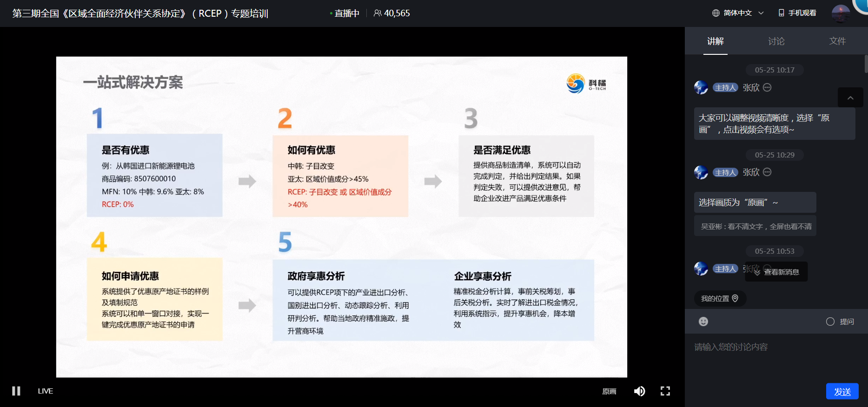Click the user avatar in top bar
This screenshot has height=407, width=868.
[x=840, y=13]
